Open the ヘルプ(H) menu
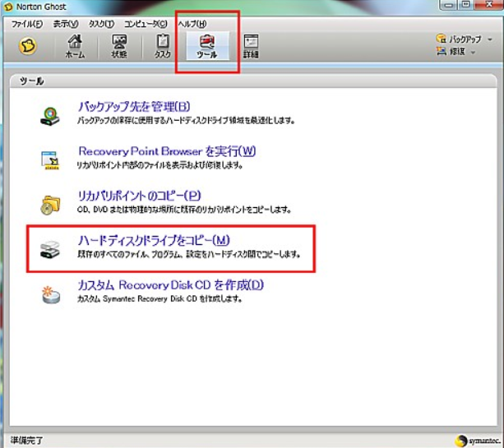This screenshot has width=504, height=448. click(x=192, y=24)
